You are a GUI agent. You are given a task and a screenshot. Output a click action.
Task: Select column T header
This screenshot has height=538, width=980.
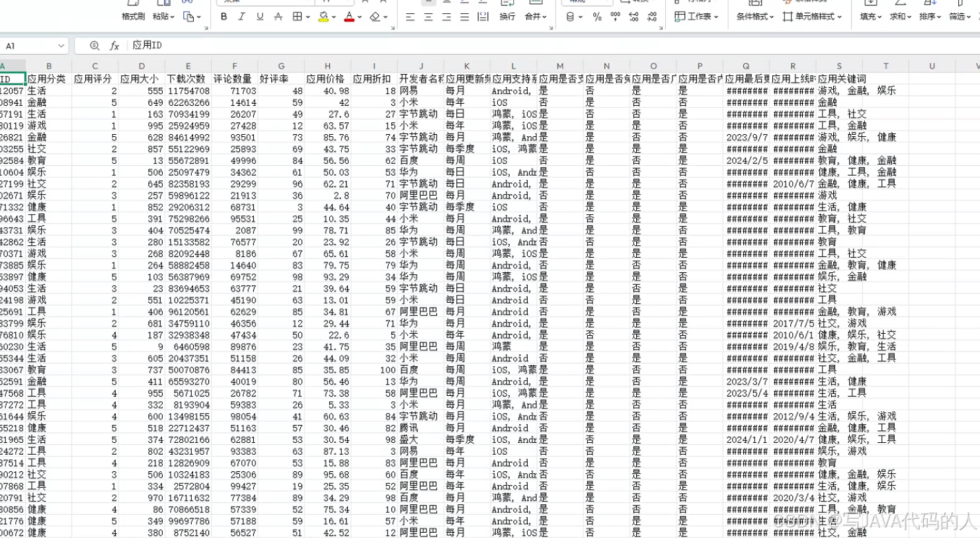886,66
